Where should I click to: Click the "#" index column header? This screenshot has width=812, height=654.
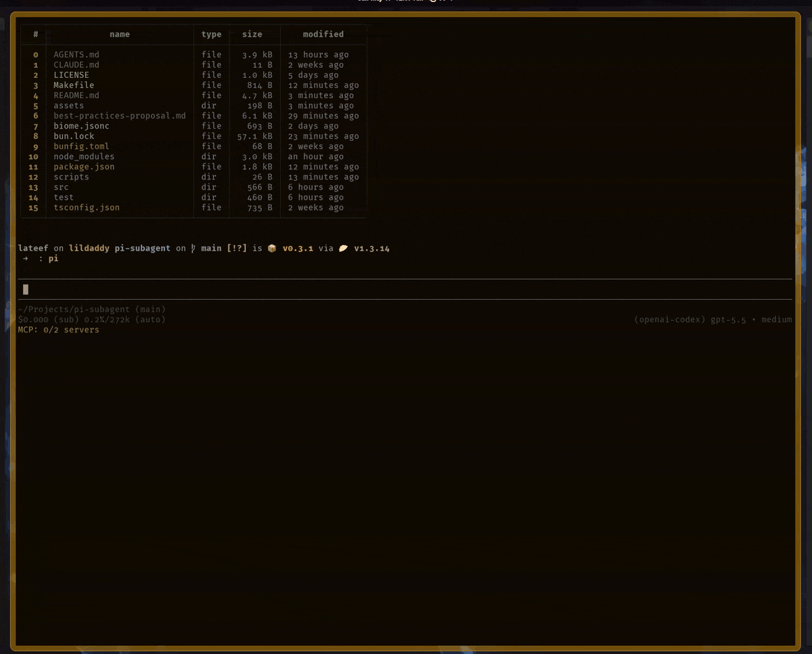pos(35,35)
